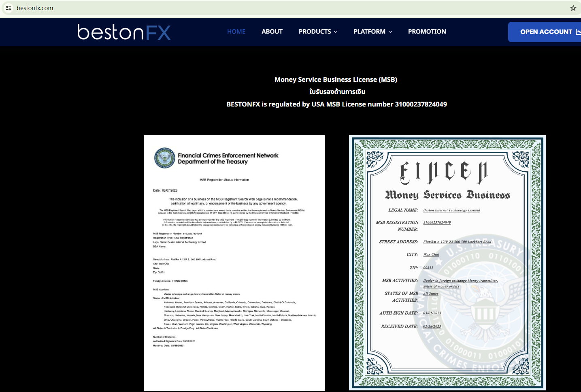Click the certificate legal name 'Beston Internet Technology Limited'
The image size is (581, 392).
pos(451,210)
